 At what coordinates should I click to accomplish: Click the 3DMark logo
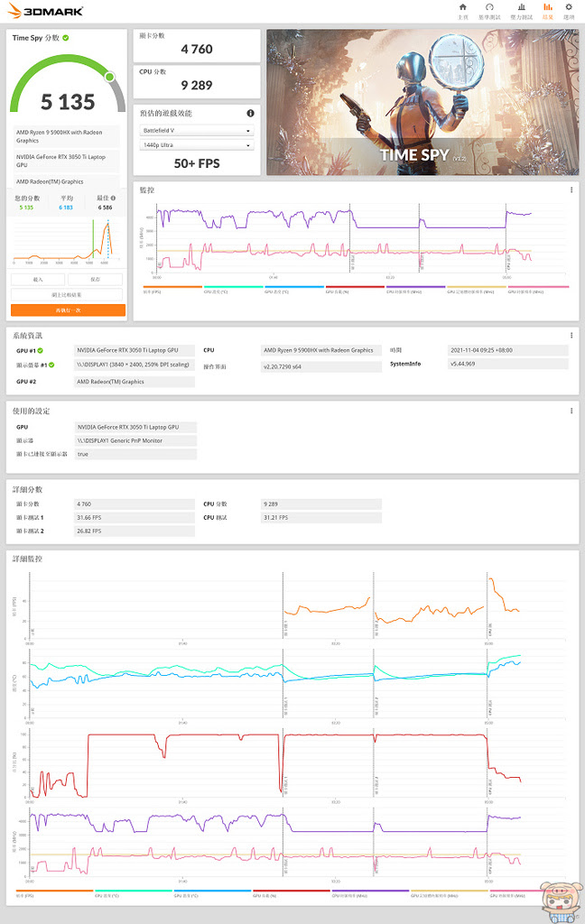point(45,11)
